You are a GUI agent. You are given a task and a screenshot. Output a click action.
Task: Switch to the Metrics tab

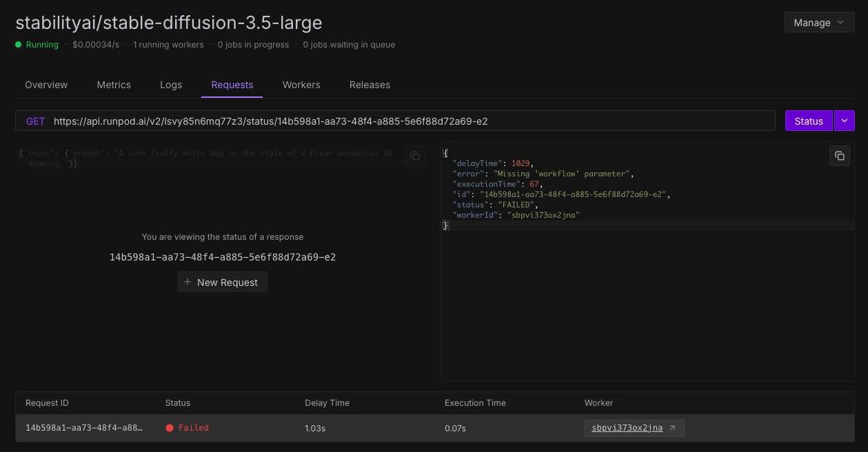pos(114,85)
